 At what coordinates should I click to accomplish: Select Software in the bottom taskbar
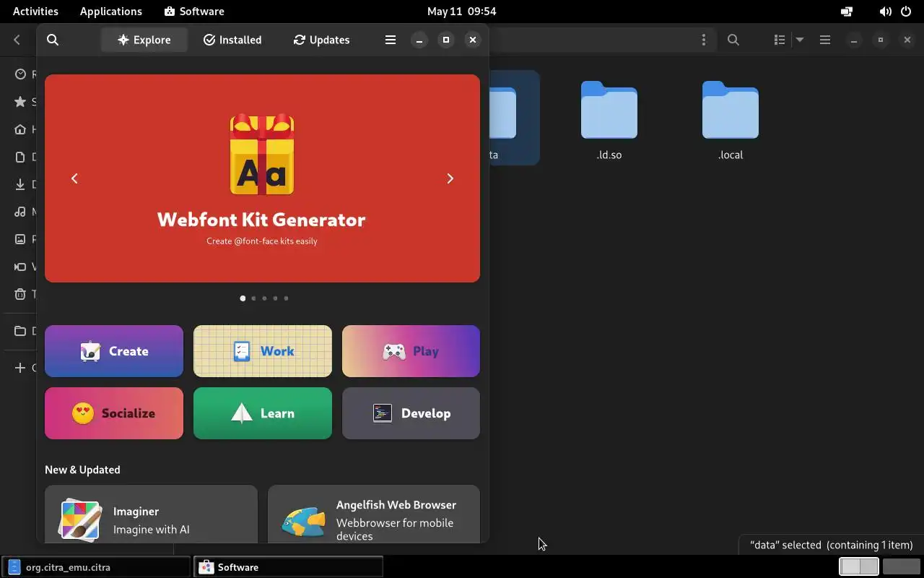(287, 567)
